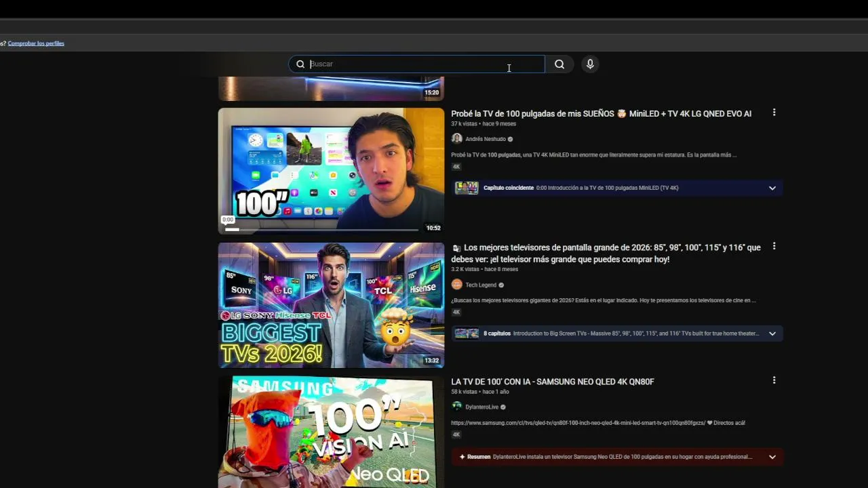Click the samsung.com URL in the description
The image size is (868, 488).
[578, 423]
